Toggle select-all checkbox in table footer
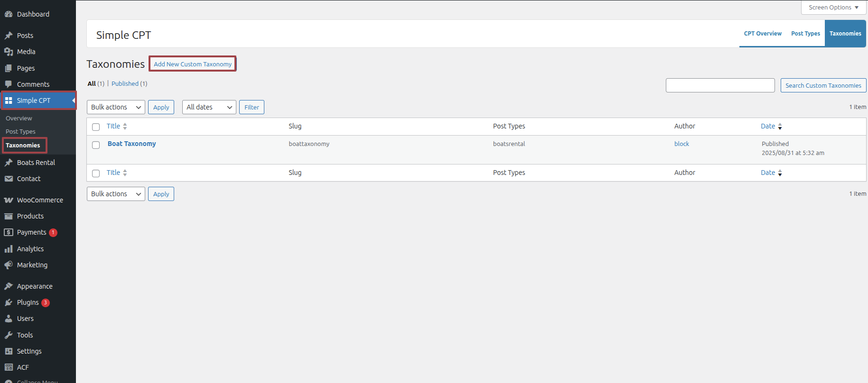 pos(96,173)
